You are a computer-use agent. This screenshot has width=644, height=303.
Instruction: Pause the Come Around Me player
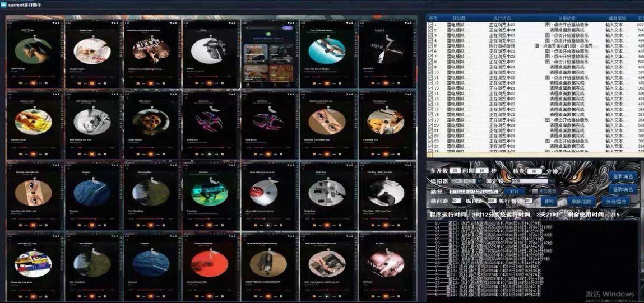[x=209, y=295]
